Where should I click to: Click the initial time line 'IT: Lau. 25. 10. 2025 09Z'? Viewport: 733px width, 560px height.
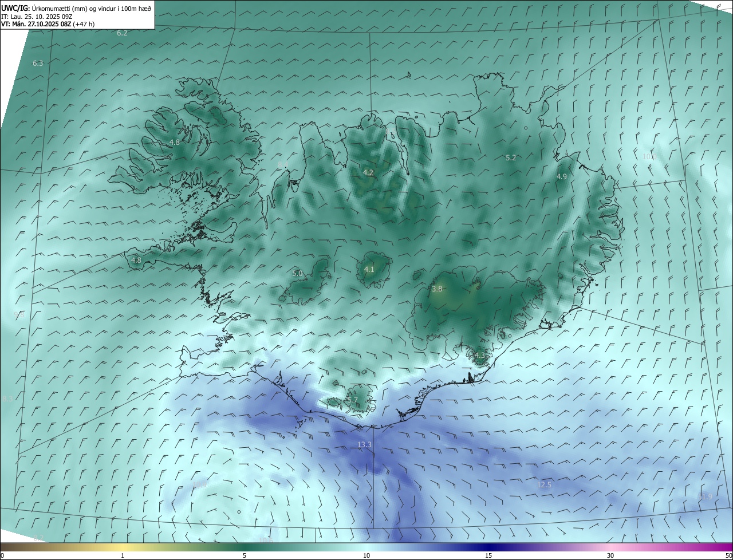[37, 17]
